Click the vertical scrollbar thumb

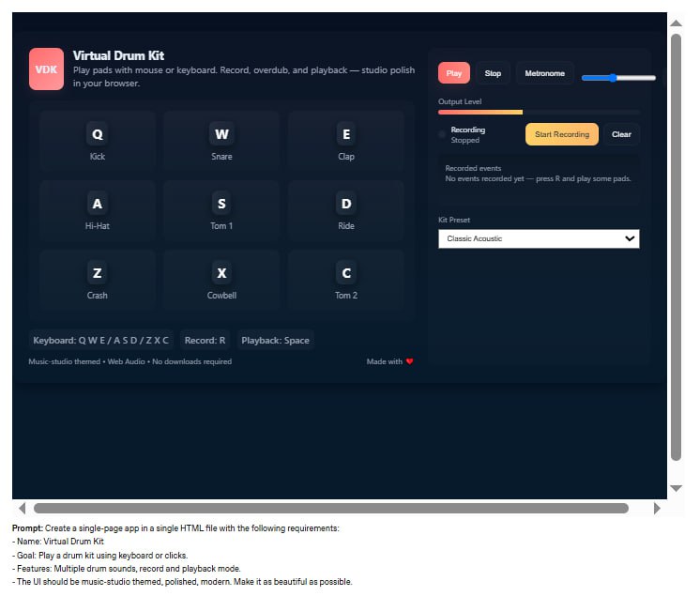(676, 247)
